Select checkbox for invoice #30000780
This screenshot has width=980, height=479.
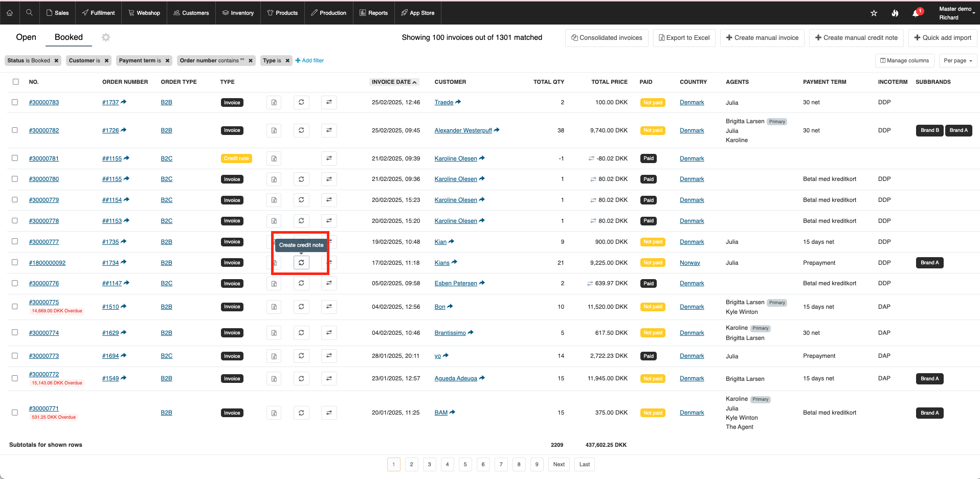coord(15,179)
